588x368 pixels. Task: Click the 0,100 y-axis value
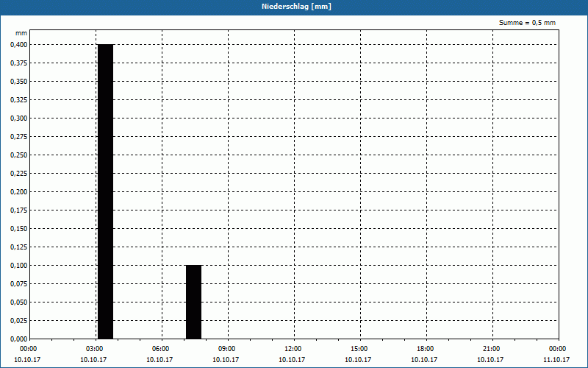point(19,266)
